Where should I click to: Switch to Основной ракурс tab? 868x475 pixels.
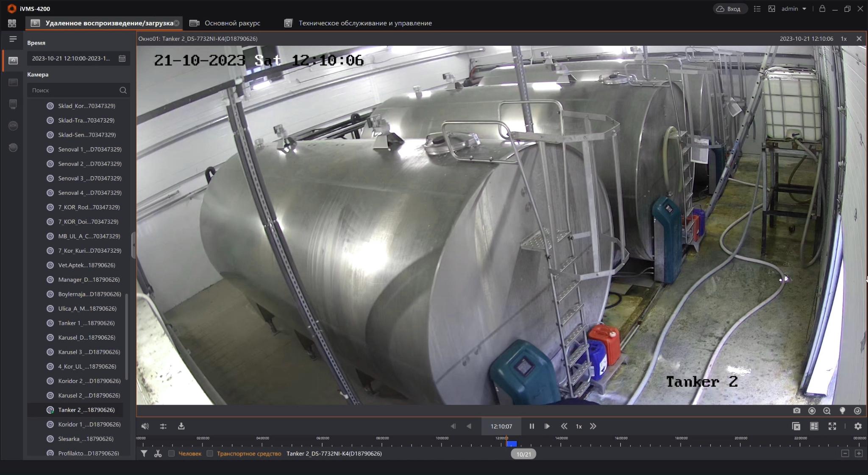coord(225,23)
